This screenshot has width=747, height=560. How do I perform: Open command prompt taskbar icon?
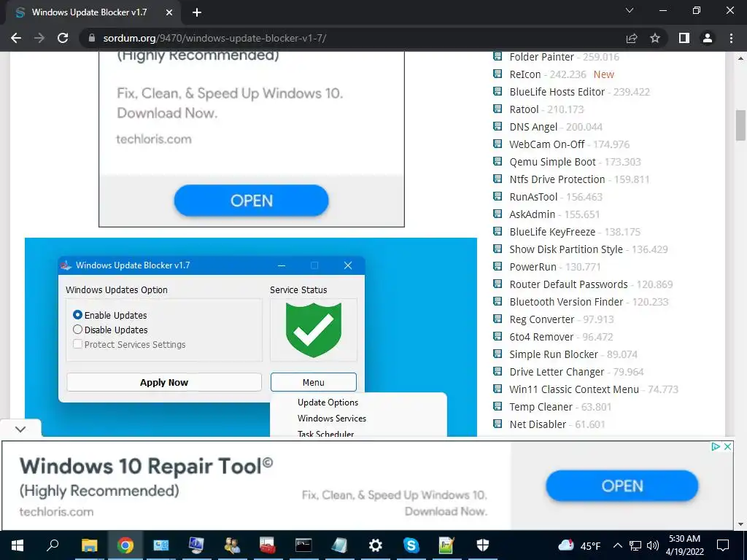[303, 545]
